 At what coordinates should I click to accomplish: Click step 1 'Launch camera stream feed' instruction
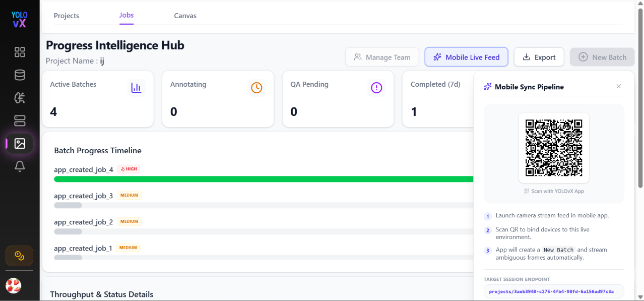[552, 215]
